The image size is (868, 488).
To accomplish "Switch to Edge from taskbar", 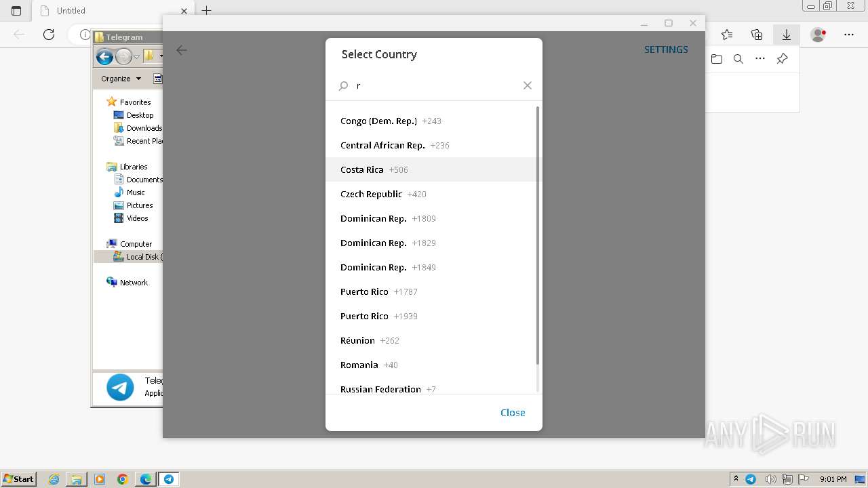I will click(146, 479).
